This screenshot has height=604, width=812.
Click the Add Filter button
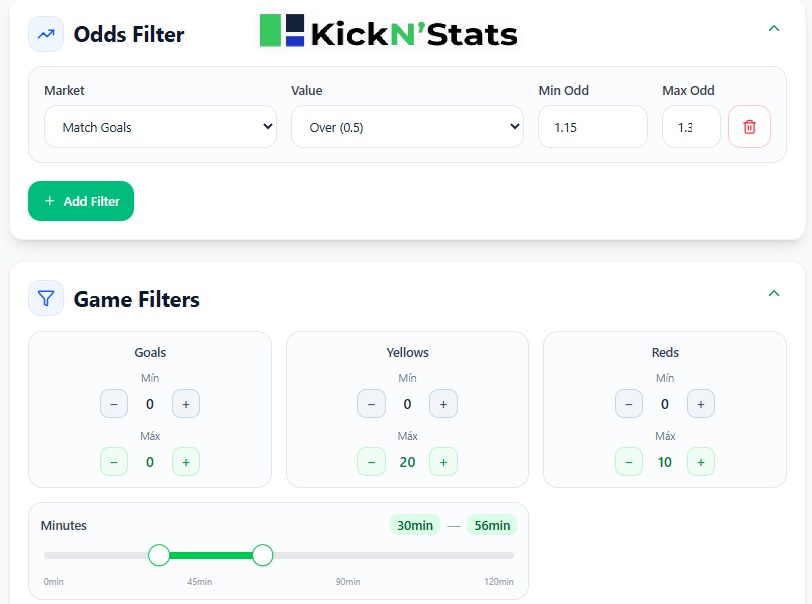(x=81, y=201)
